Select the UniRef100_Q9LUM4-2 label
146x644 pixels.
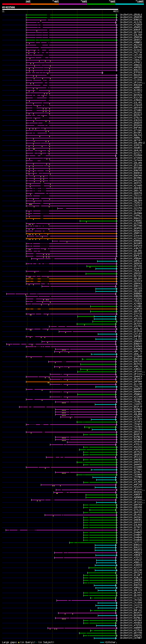[133, 143]
